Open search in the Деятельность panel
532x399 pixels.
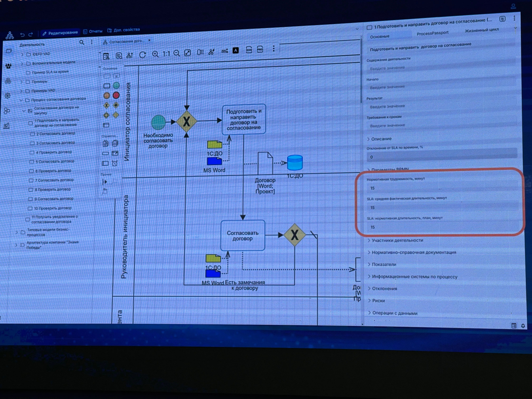[82, 43]
